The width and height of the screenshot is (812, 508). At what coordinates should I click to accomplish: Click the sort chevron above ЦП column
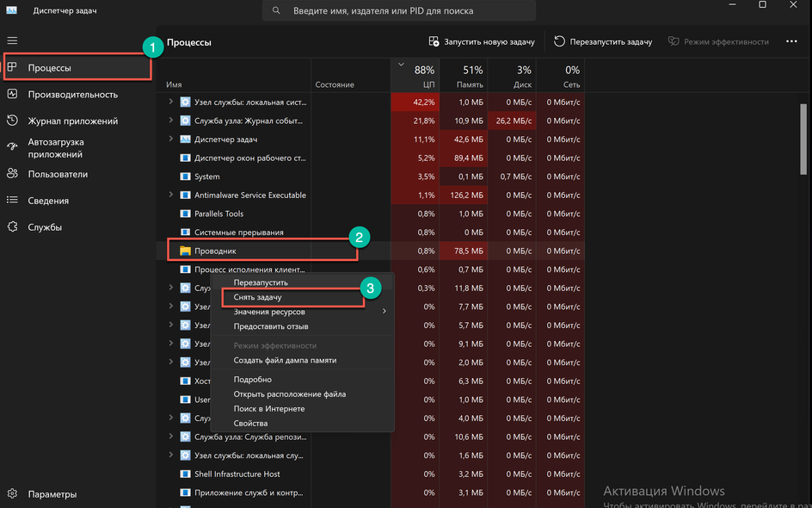[x=401, y=65]
